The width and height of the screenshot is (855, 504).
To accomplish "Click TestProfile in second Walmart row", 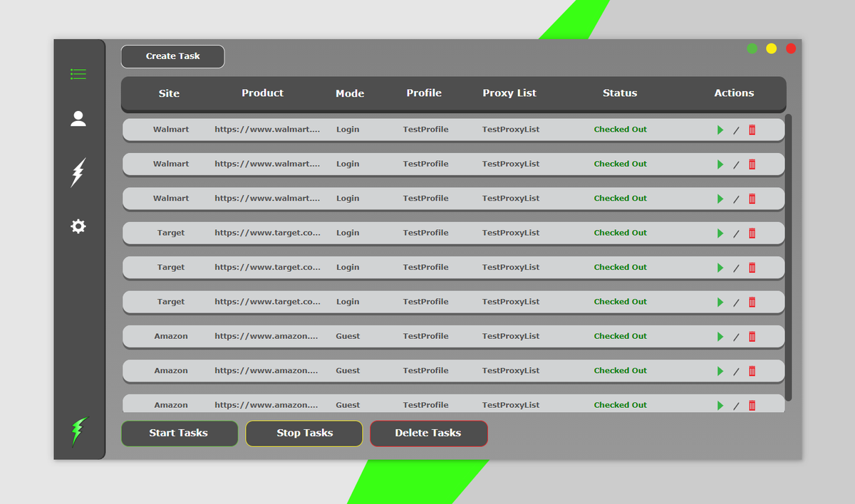I will coord(425,164).
